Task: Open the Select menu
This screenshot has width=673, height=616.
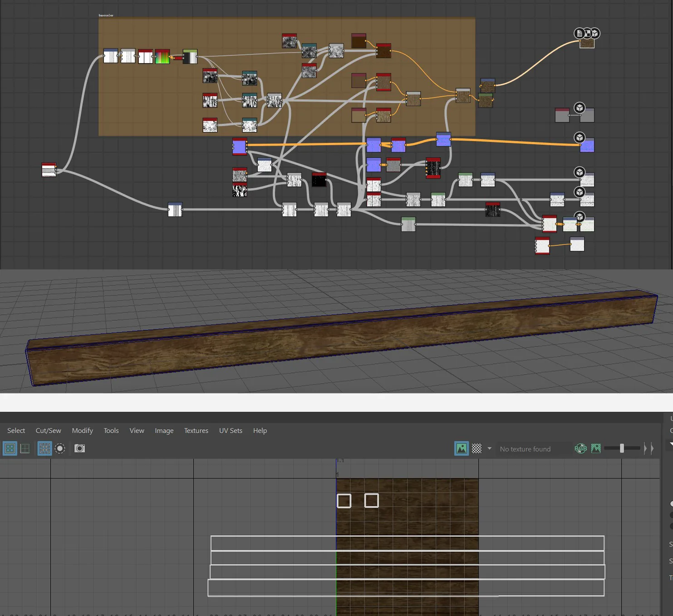Action: 16,430
